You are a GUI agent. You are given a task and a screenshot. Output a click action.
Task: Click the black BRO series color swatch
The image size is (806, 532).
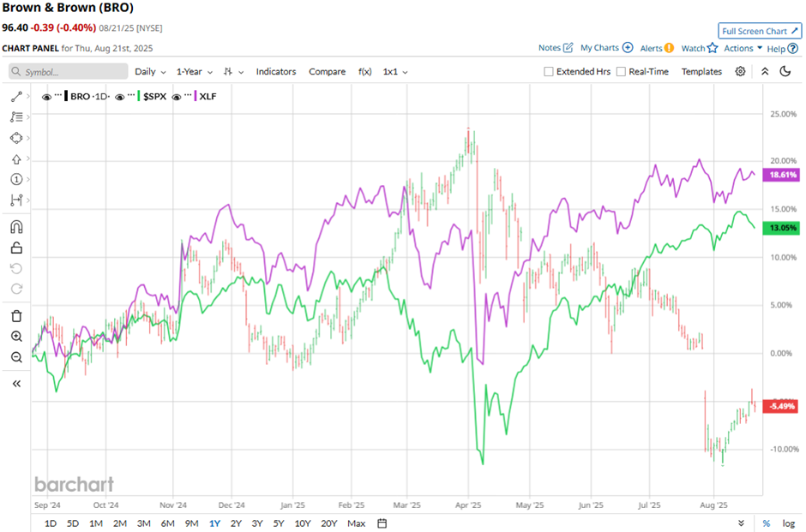(x=66, y=96)
